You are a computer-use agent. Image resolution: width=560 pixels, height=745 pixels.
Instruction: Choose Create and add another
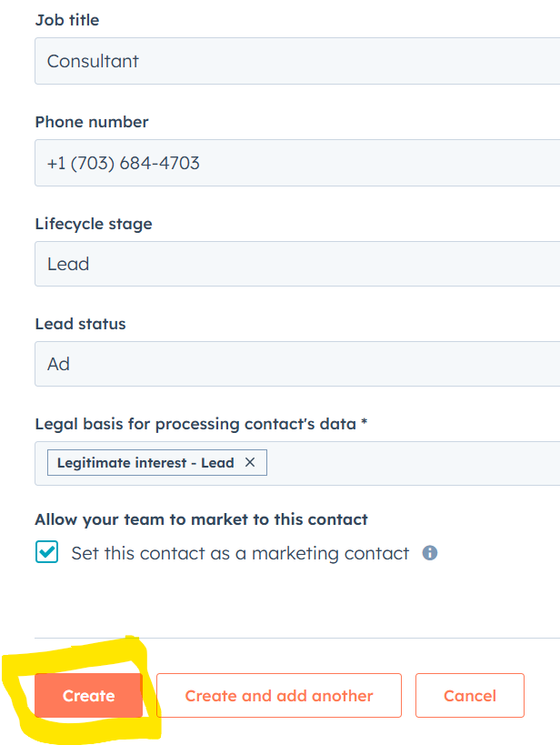coord(279,696)
